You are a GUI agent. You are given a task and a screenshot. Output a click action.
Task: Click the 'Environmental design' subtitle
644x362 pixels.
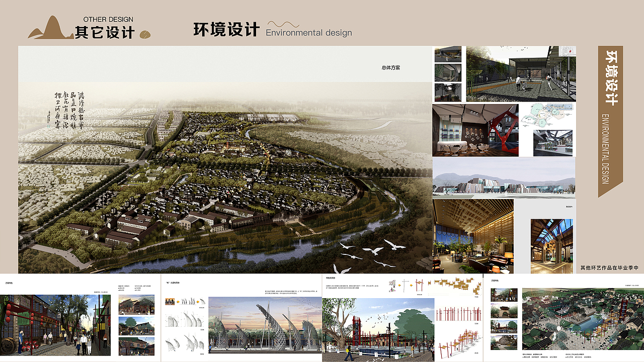tap(309, 33)
